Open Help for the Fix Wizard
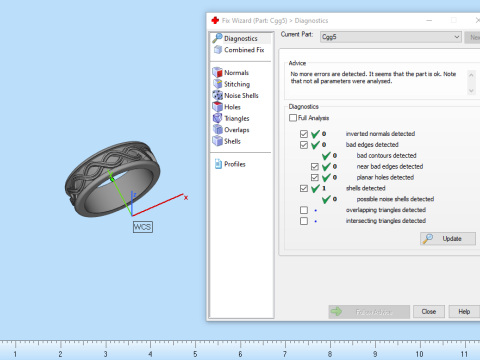Image resolution: width=480 pixels, height=360 pixels. 464,312
